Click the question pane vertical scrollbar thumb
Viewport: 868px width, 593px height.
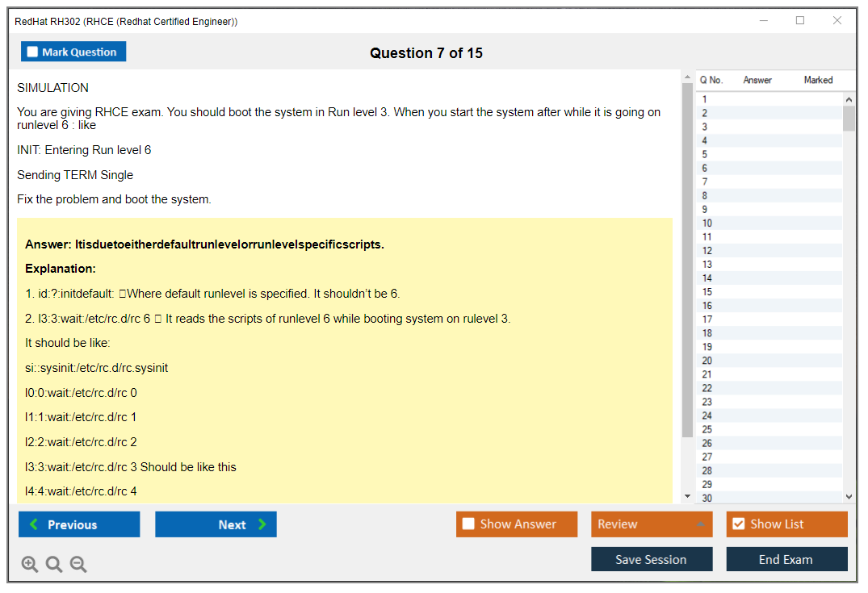coord(687,258)
